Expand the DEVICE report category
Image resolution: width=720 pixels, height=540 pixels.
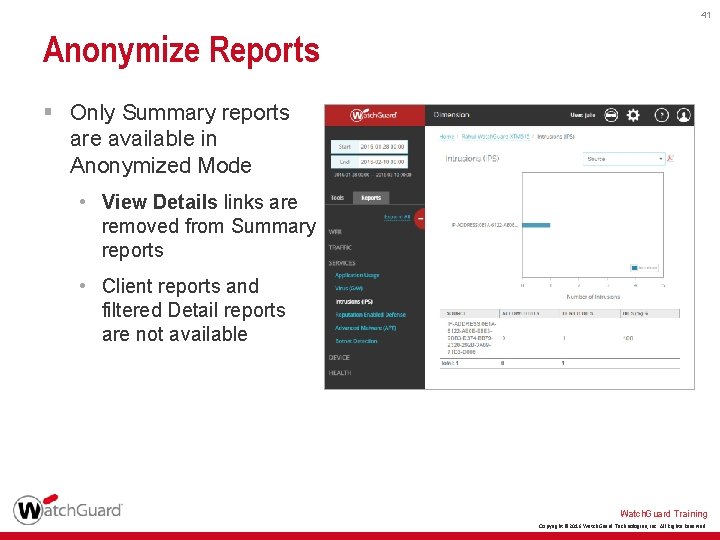point(339,357)
